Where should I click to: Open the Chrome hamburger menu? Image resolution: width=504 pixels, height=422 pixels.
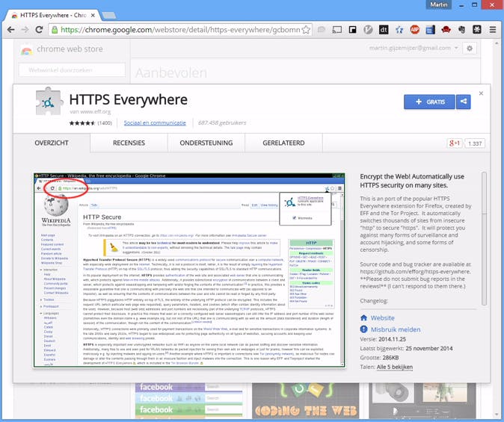click(x=493, y=30)
